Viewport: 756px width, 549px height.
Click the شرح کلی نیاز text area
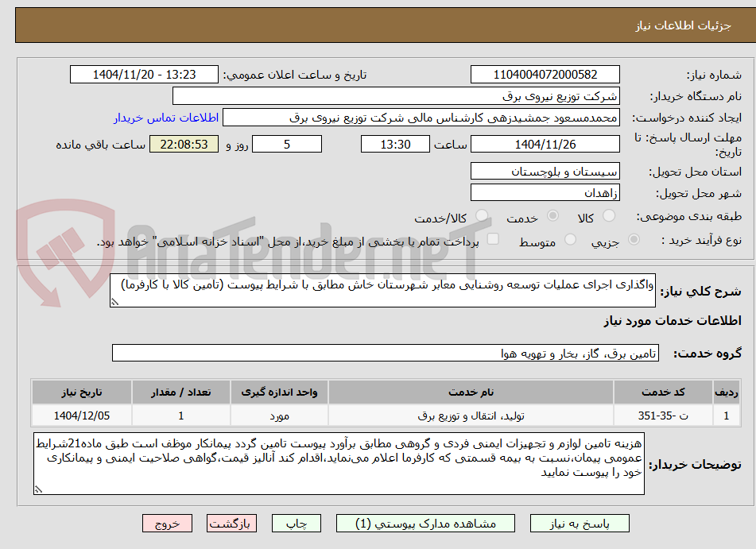coord(382,291)
